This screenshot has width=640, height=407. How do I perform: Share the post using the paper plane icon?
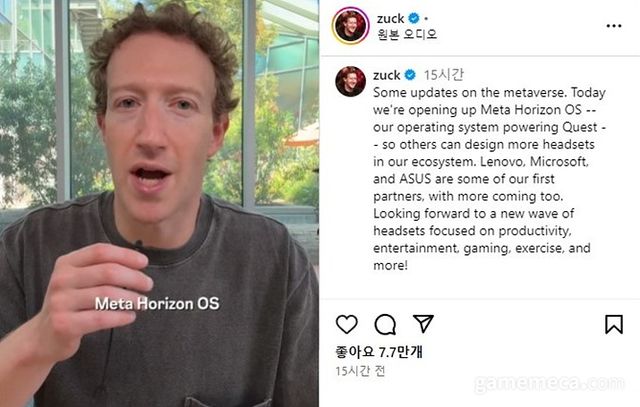[x=423, y=323]
